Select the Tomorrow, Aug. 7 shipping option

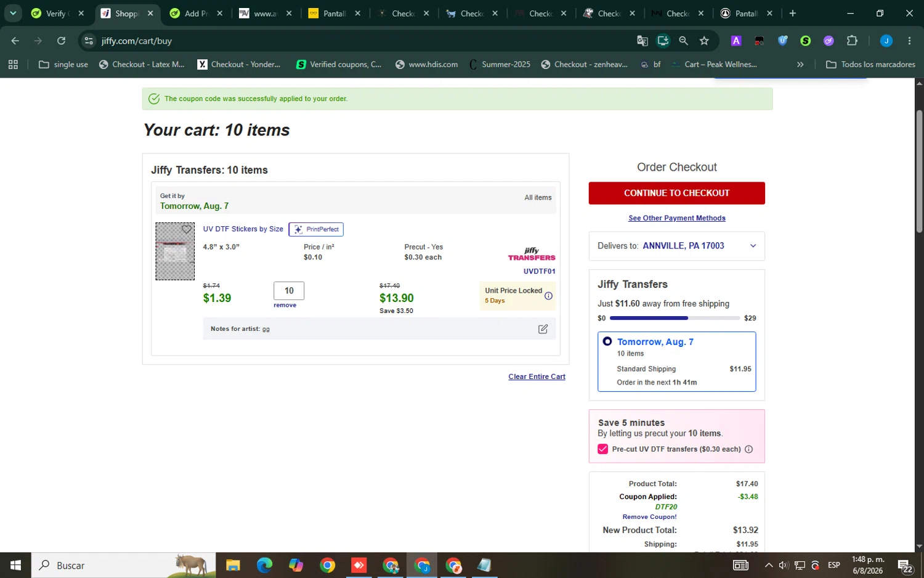click(x=607, y=341)
